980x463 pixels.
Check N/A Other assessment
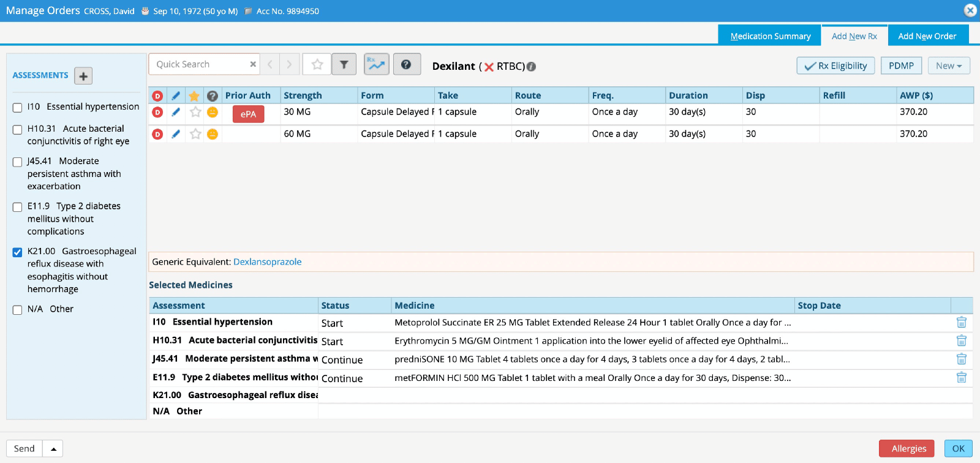[18, 310]
